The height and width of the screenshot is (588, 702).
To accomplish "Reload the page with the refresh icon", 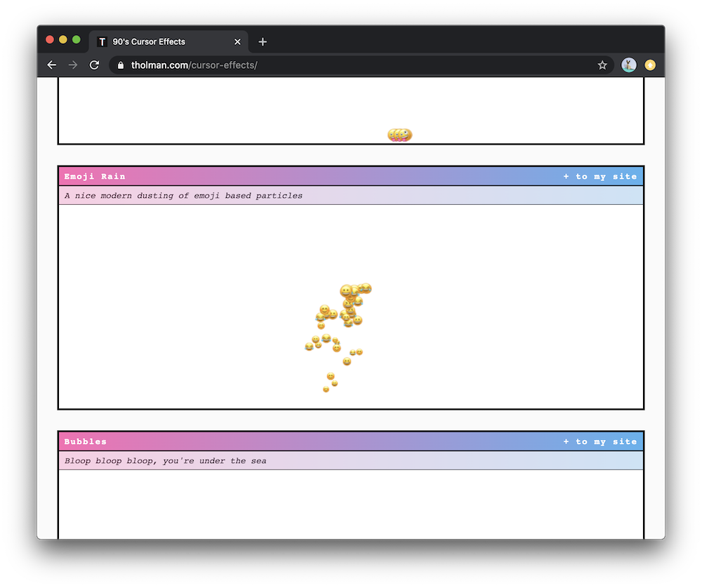I will coord(94,65).
